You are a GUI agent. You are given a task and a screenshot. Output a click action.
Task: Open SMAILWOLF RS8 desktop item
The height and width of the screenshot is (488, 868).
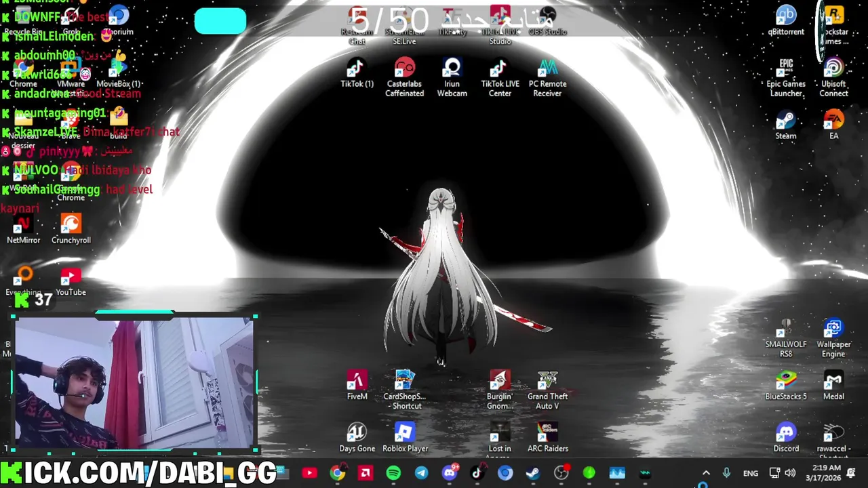(x=786, y=338)
